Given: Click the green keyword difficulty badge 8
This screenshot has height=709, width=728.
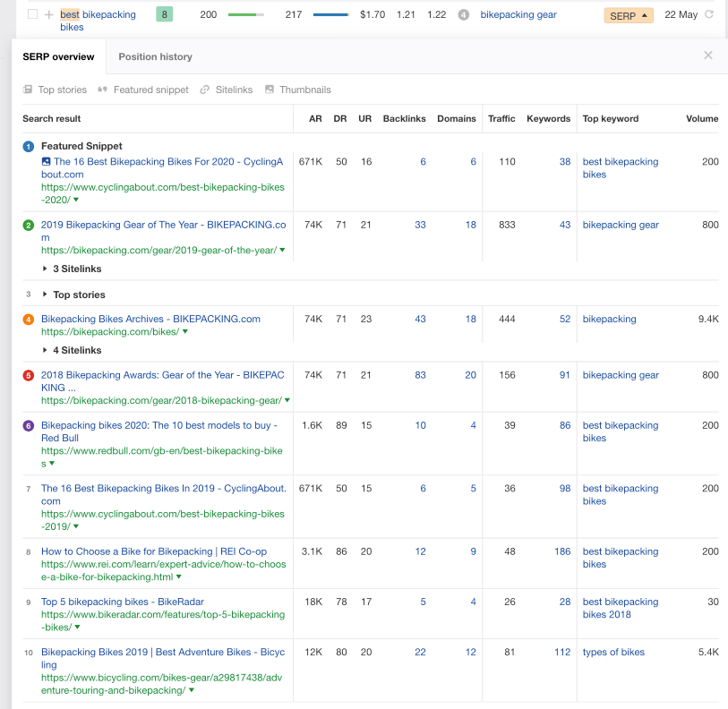Looking at the screenshot, I should coord(165,15).
